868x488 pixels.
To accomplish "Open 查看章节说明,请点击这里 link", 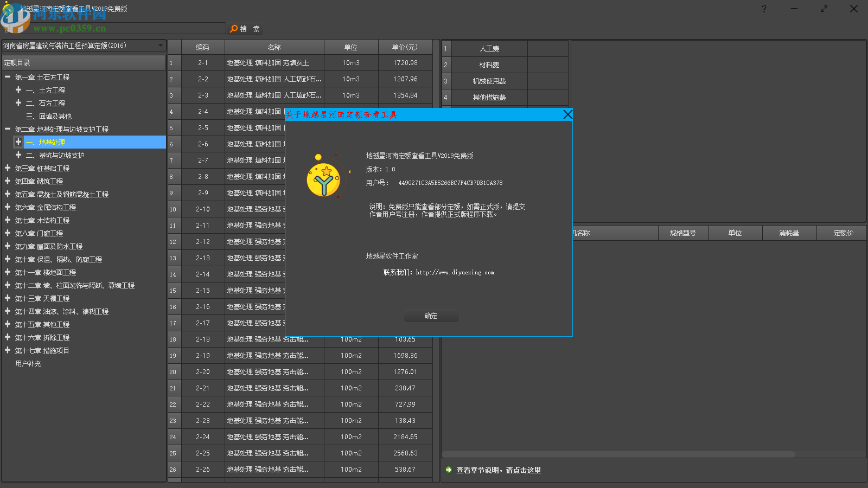I will pyautogui.click(x=499, y=470).
